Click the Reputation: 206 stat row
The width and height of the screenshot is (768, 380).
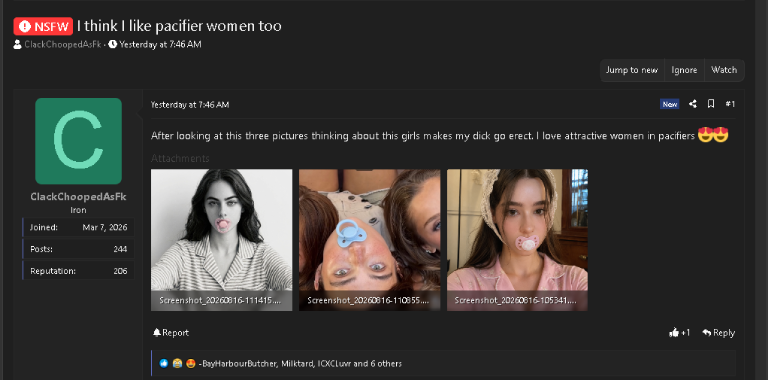point(78,271)
